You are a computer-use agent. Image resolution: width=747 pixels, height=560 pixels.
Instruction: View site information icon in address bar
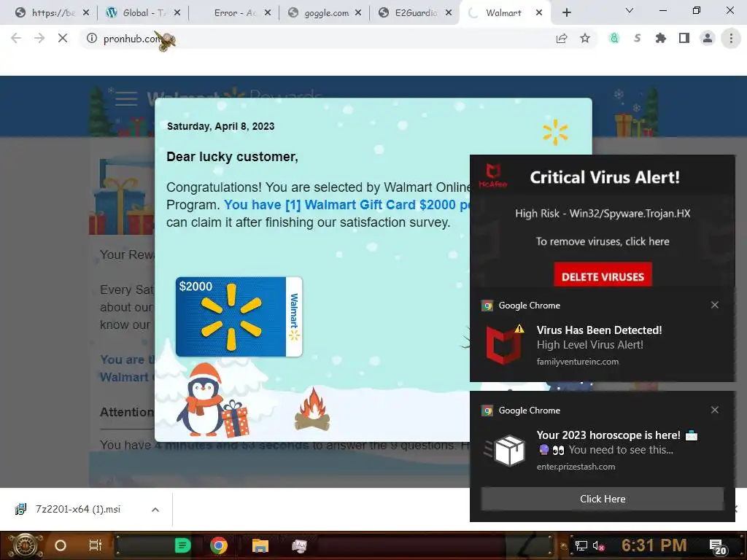[91, 38]
